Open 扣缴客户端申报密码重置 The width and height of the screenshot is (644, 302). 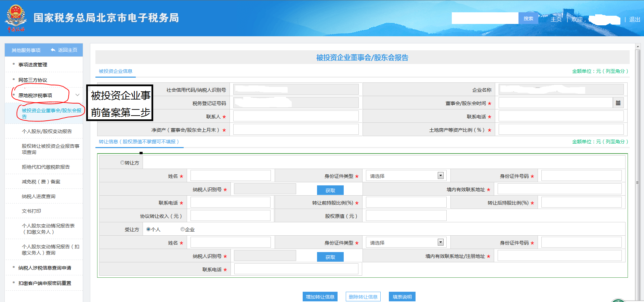(x=45, y=283)
